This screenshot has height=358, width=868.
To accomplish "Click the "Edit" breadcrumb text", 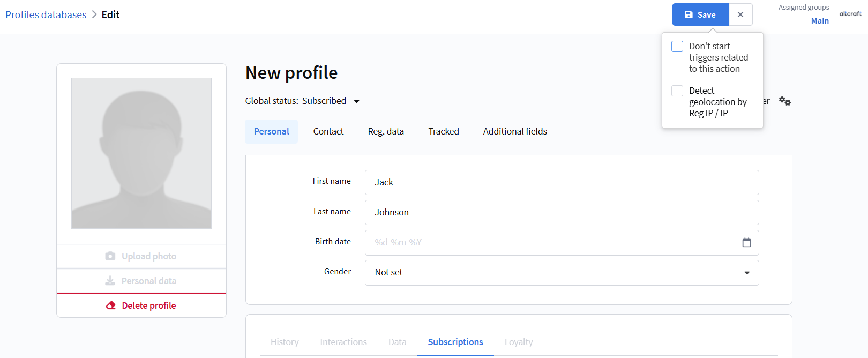I will (110, 14).
